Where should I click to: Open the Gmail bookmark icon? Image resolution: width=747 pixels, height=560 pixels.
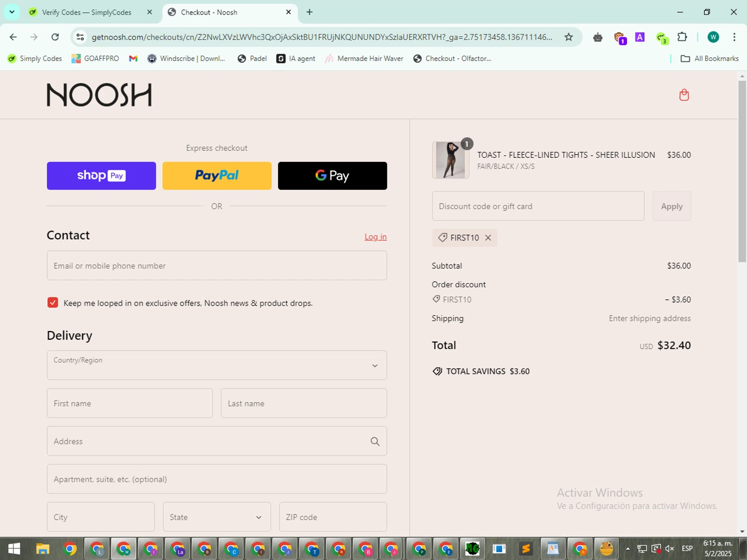(133, 59)
